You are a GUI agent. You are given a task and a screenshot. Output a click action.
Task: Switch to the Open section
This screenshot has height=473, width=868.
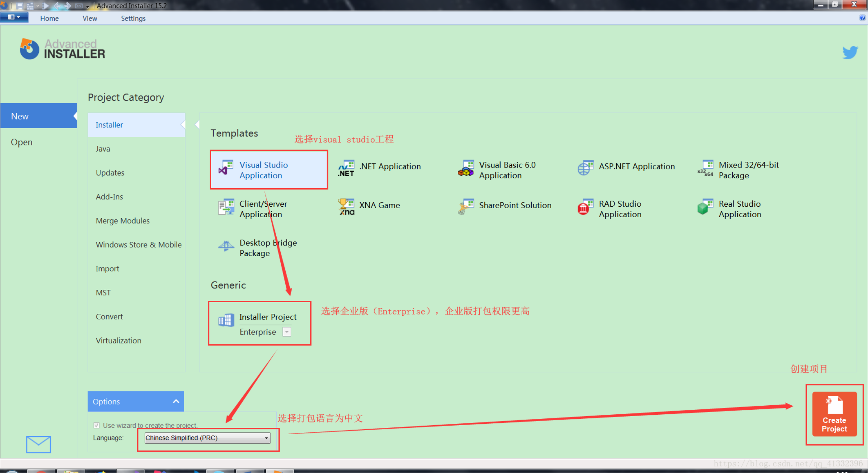coord(22,142)
